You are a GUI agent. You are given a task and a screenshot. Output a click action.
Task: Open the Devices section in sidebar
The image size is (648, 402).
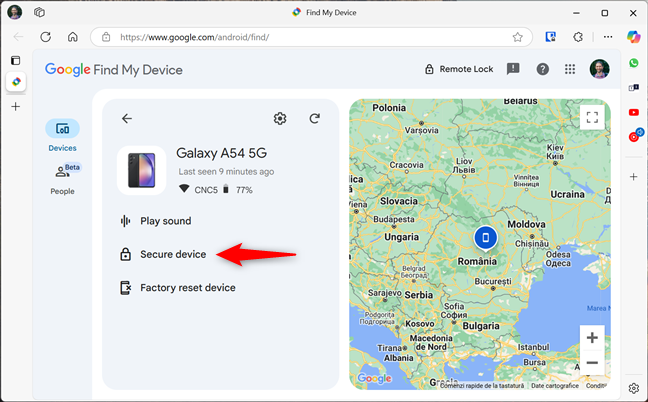62,136
